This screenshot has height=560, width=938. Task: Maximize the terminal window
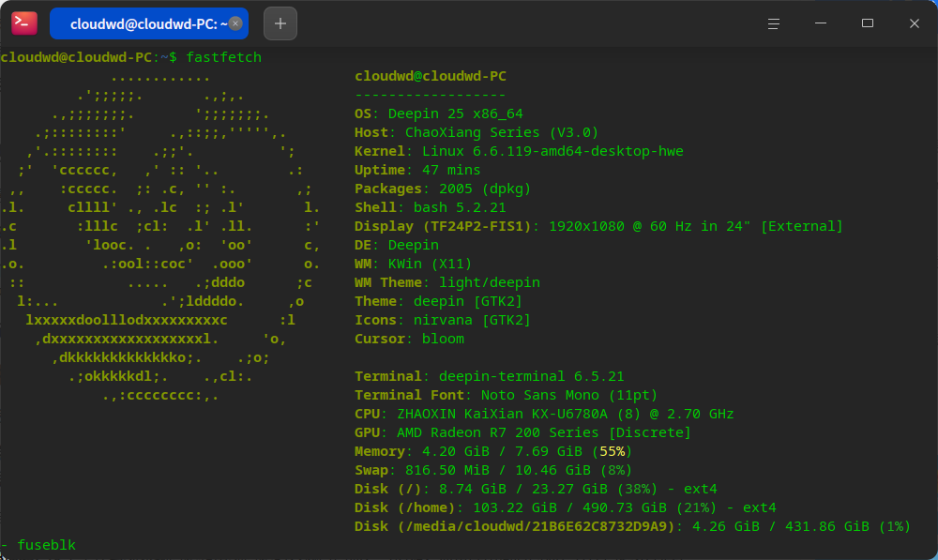pos(868,23)
